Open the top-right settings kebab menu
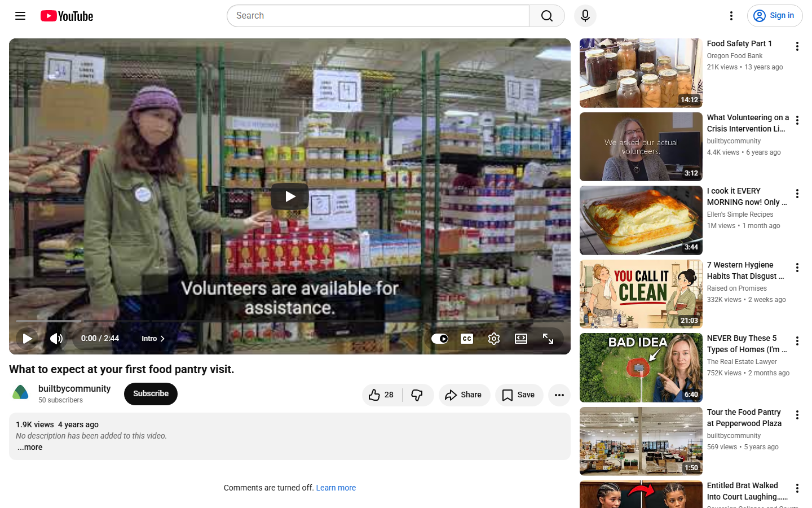812x508 pixels. [731, 16]
